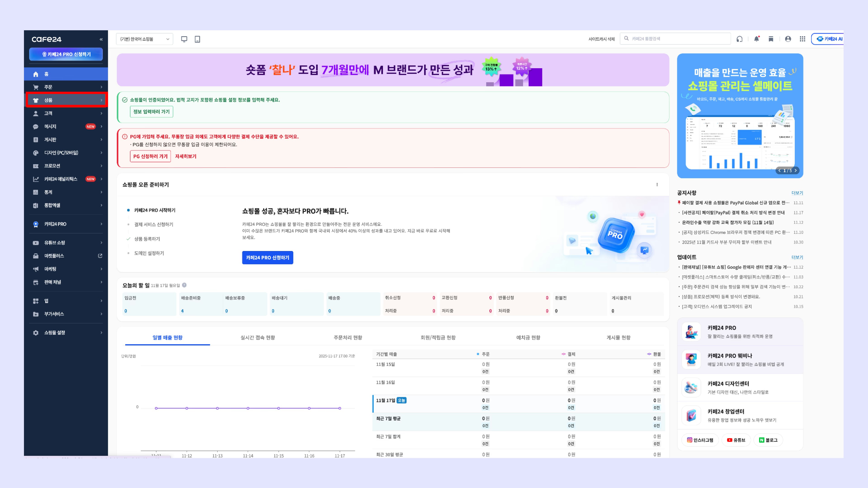Screen dimensions: 868x488
Task: Open the 기본 한국어 쇼핑몰 dropdown
Action: [145, 39]
